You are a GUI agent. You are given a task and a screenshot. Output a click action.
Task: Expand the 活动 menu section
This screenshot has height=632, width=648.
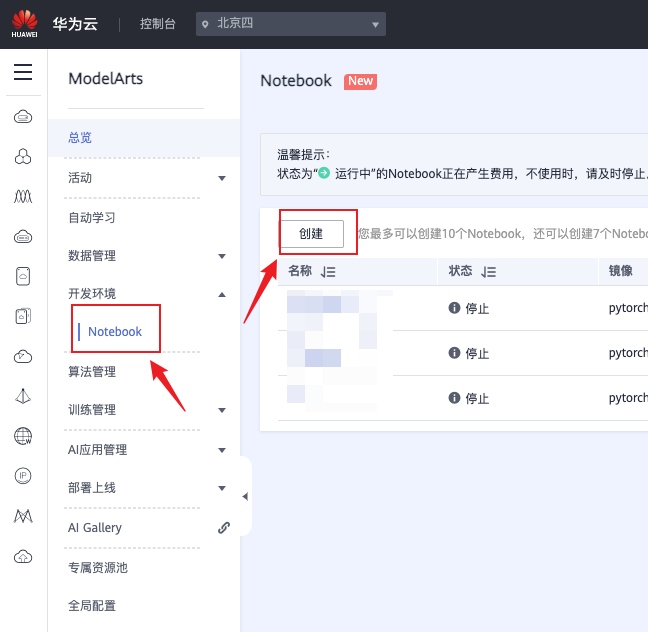tap(221, 178)
